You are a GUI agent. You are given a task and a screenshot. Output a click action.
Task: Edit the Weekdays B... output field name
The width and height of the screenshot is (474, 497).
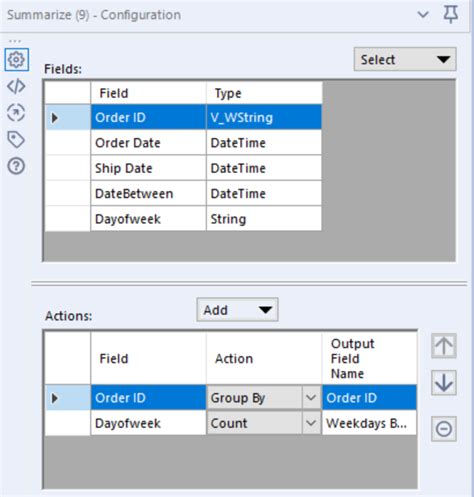point(369,423)
